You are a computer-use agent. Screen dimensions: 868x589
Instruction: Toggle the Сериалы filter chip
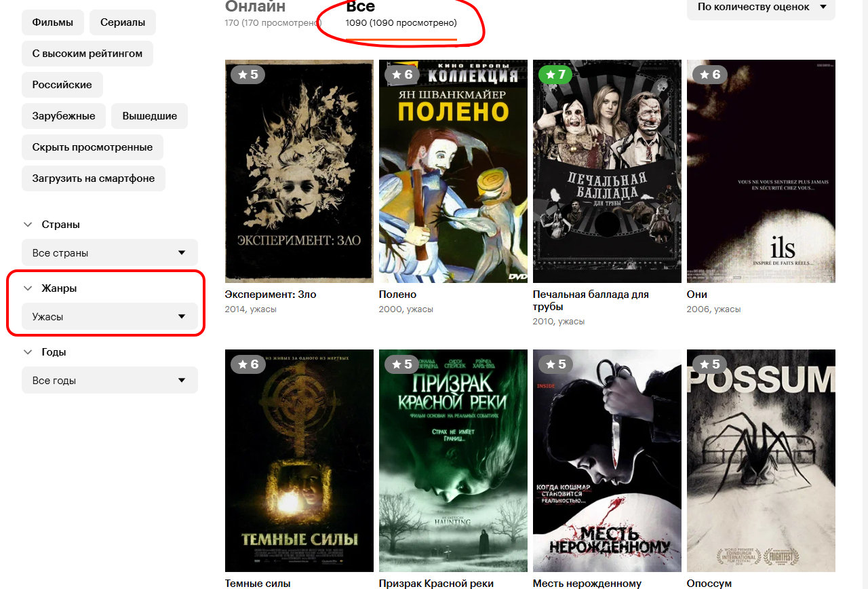pyautogui.click(x=123, y=22)
